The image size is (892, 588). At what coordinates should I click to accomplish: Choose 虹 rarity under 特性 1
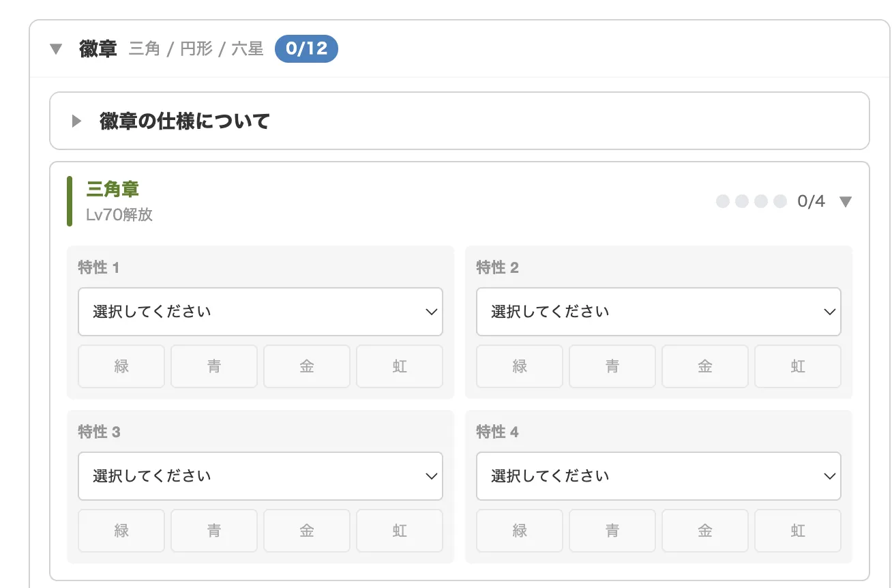coord(400,366)
